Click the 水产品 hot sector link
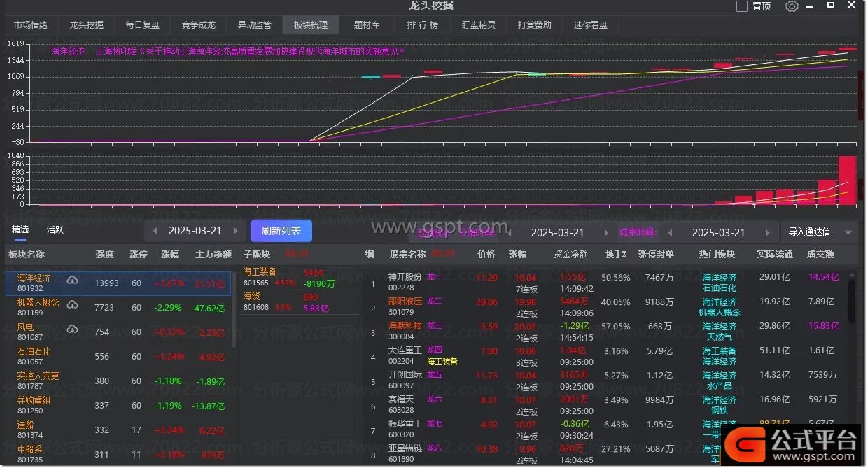This screenshot has width=868, height=468. click(720, 386)
